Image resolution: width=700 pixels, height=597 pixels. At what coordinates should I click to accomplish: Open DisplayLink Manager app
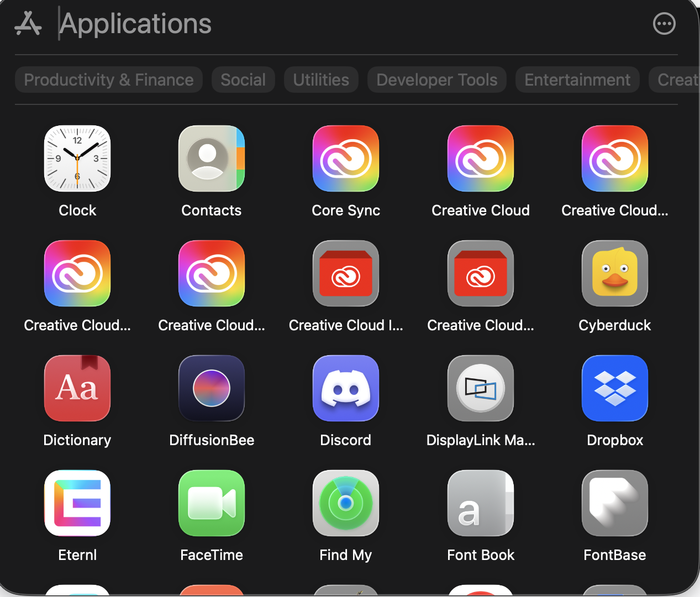(x=481, y=388)
